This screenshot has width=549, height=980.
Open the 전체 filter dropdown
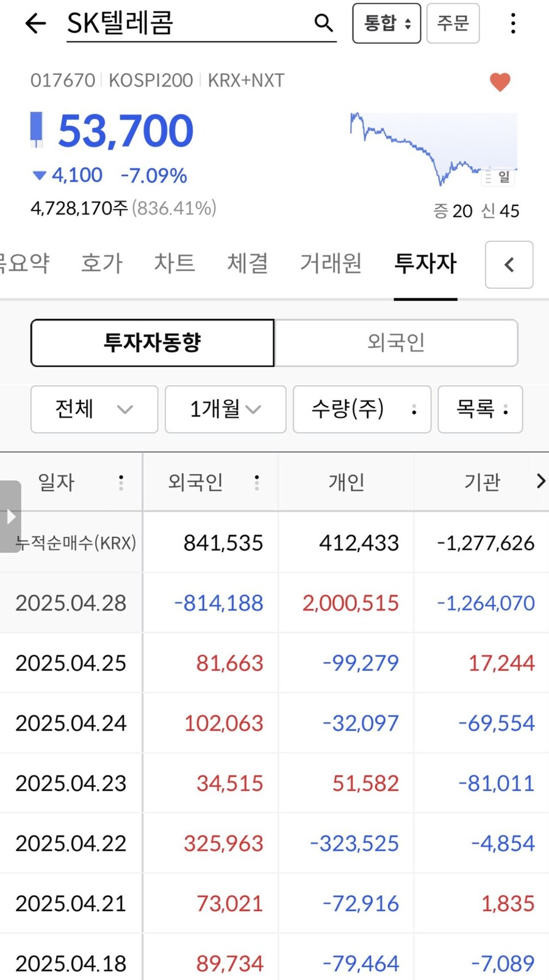tap(93, 410)
